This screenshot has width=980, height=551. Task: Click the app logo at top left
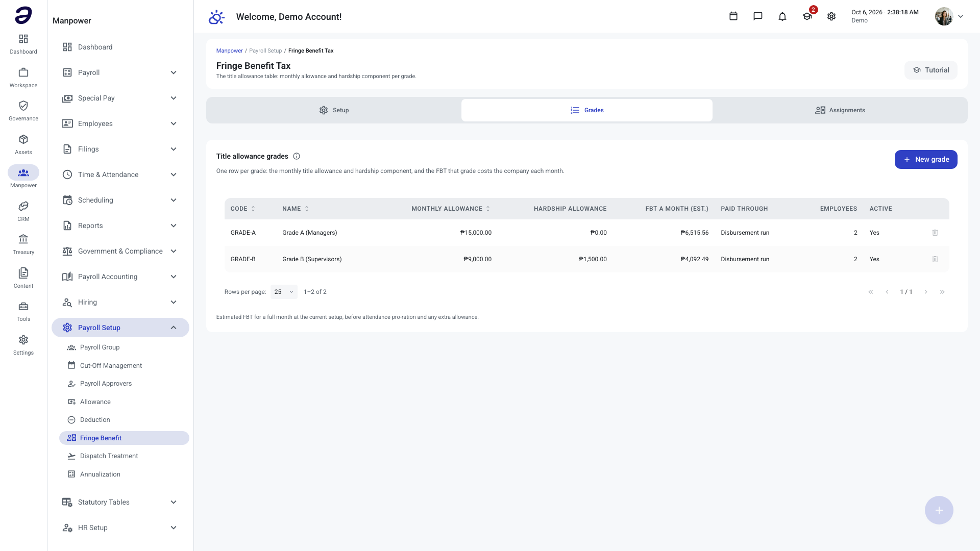23,15
